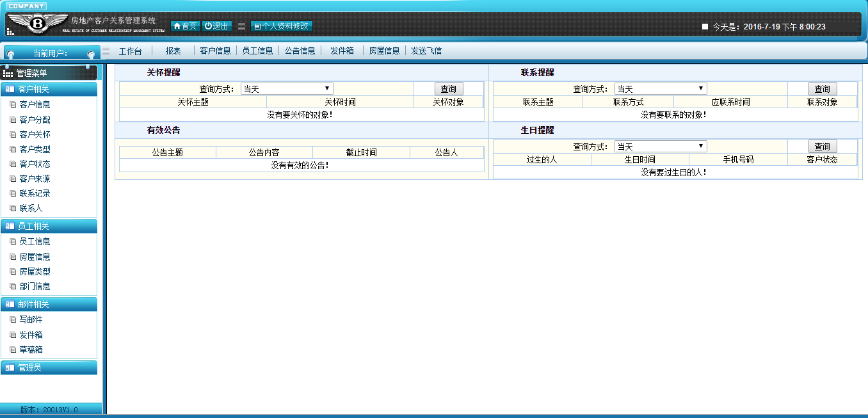The height and width of the screenshot is (418, 868).
Task: Click the 管理菜单 header icon
Action: pos(8,74)
